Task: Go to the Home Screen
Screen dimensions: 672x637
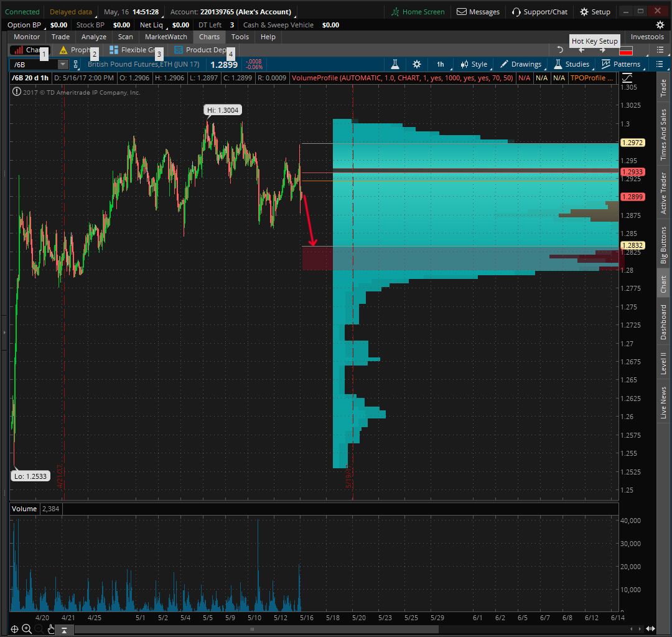Action: tap(418, 12)
